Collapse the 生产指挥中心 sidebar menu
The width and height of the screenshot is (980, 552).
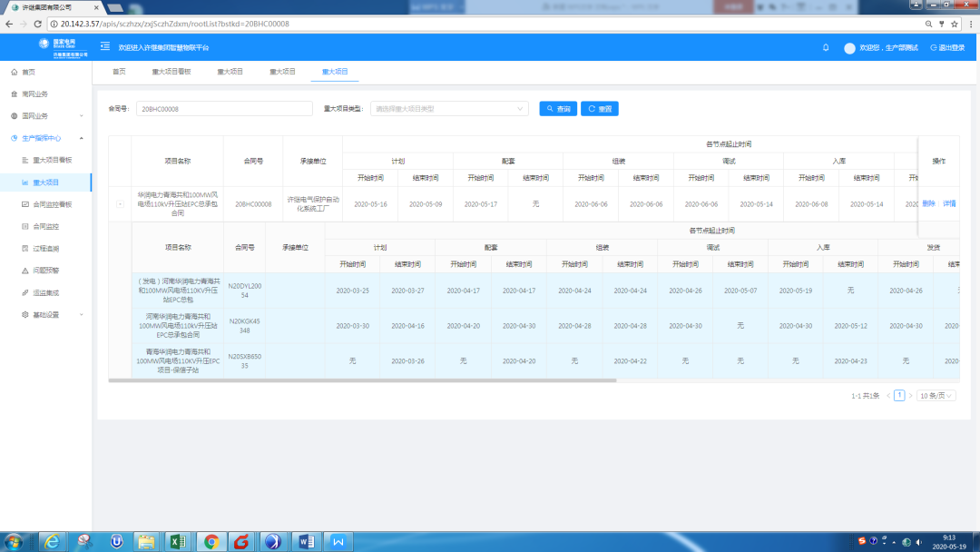[x=82, y=138]
